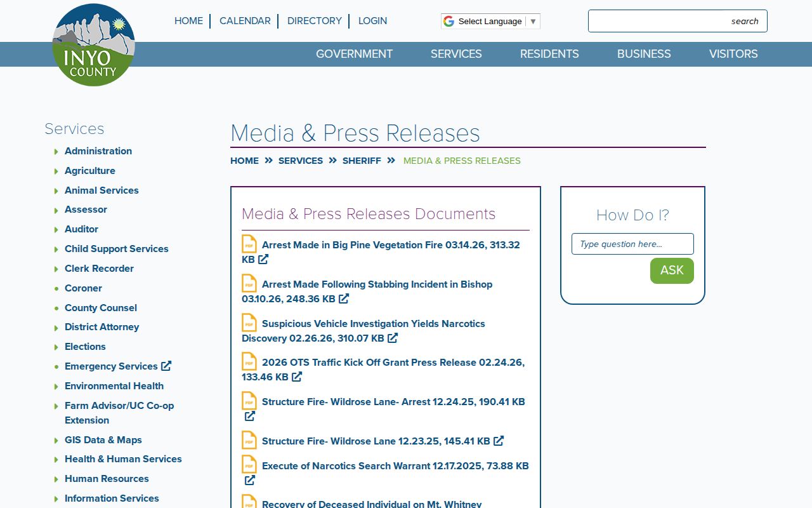Focus the site search field
Viewport: 812px width, 508px height.
pyautogui.click(x=678, y=21)
